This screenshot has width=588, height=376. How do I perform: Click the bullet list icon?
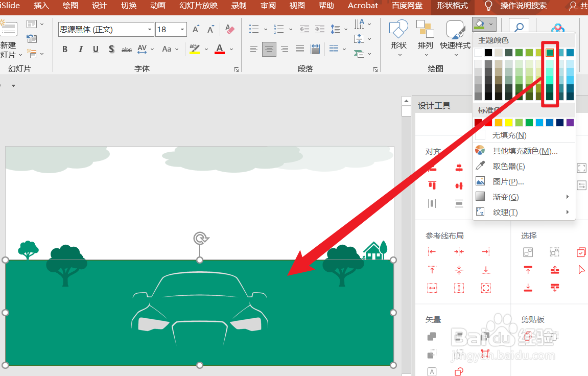point(254,29)
